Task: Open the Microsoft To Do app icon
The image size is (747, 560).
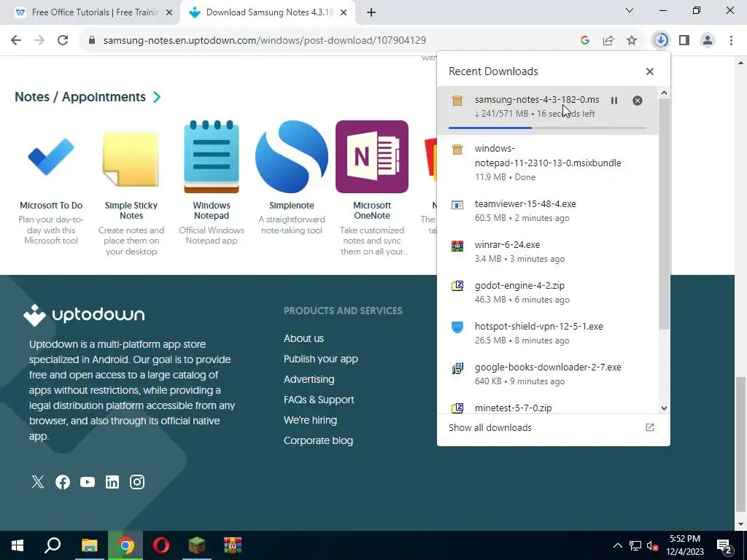Action: tap(51, 157)
